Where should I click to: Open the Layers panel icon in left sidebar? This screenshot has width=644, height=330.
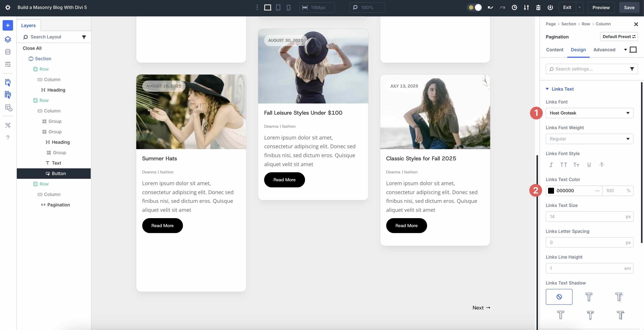[7, 40]
